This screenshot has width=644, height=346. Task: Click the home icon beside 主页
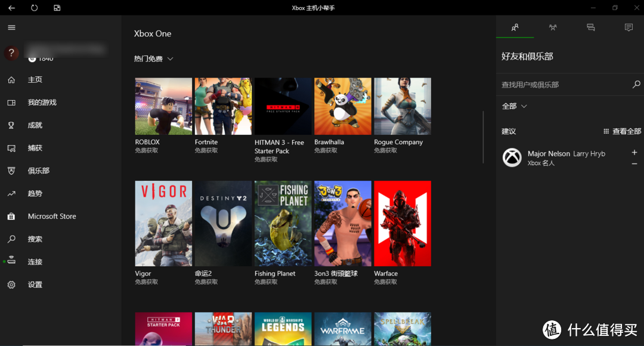click(x=11, y=80)
